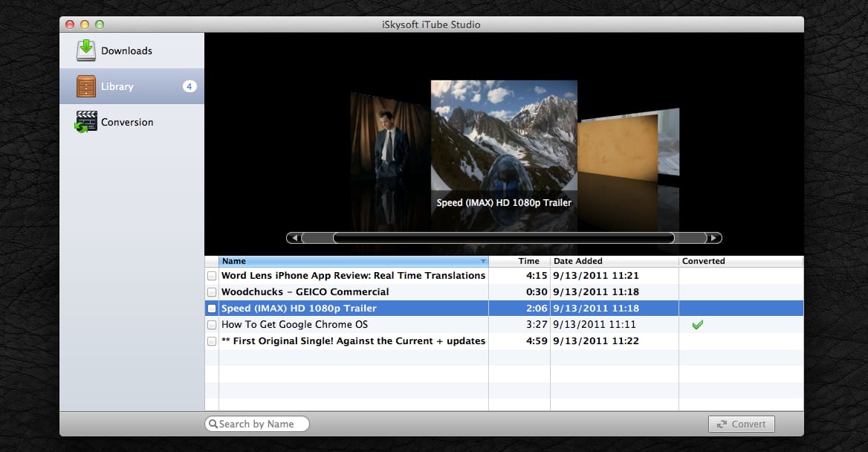This screenshot has height=452, width=868.
Task: Select the tan cover thumbnail on right
Action: point(618,149)
